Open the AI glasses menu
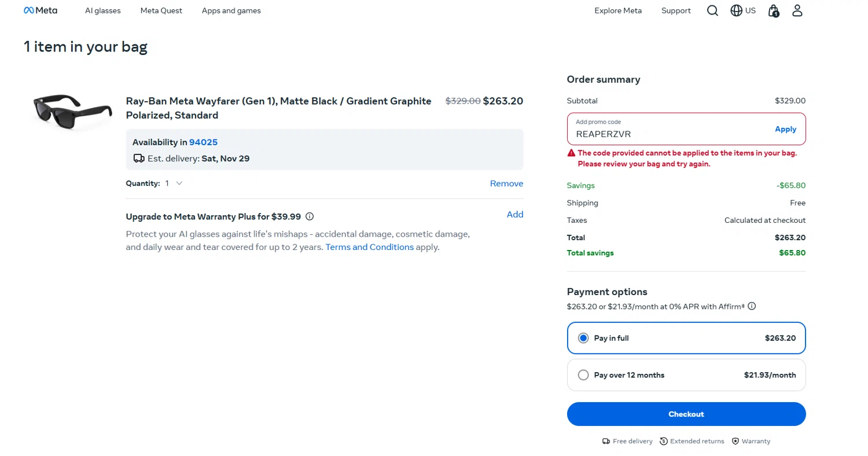The image size is (868, 456). pos(103,10)
